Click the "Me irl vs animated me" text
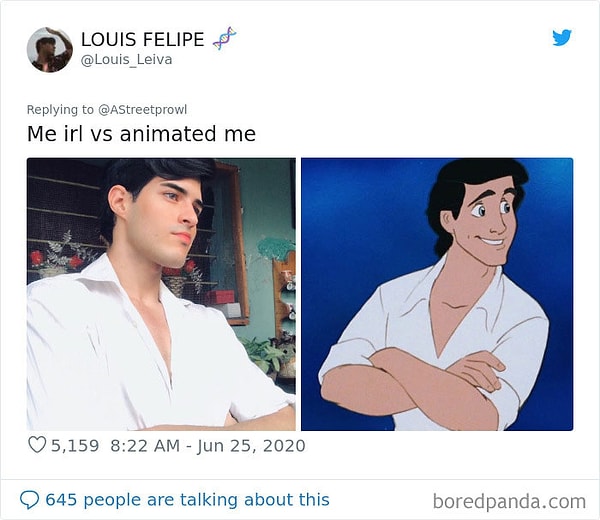This screenshot has width=600, height=520. tap(141, 133)
